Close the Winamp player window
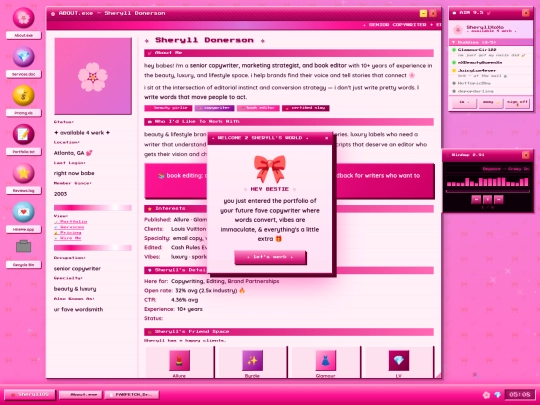The image size is (540, 405). (x=526, y=155)
